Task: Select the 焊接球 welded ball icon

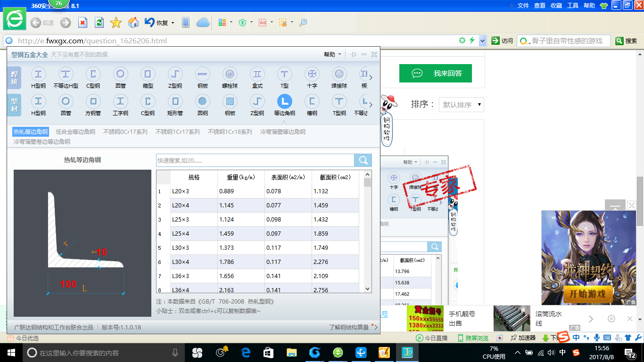Action: click(x=339, y=74)
